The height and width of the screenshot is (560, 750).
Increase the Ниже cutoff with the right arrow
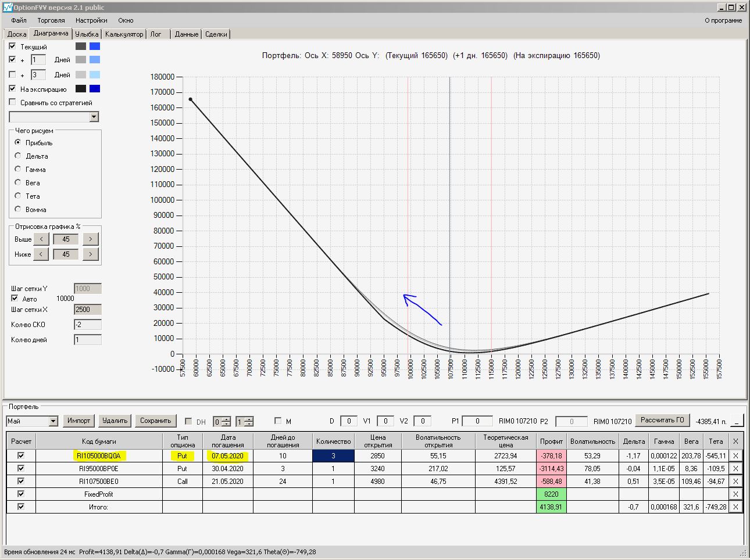(91, 254)
